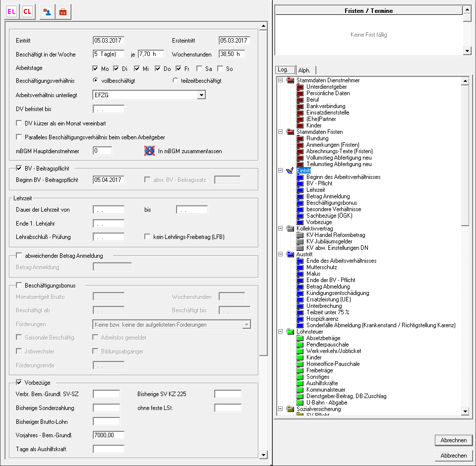Switch to the Alph. tab
This screenshot has height=466, width=476.
[x=304, y=70]
